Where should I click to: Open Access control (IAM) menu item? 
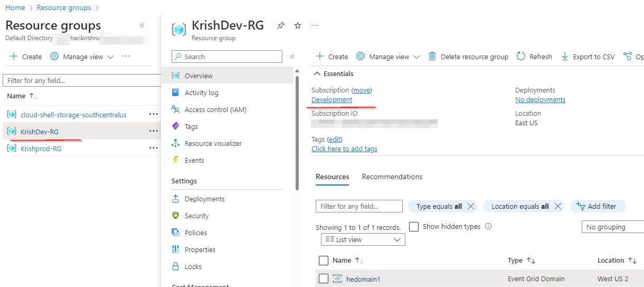pos(215,109)
